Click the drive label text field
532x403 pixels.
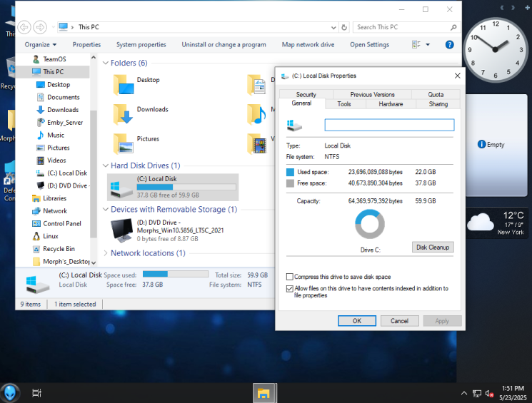(389, 125)
